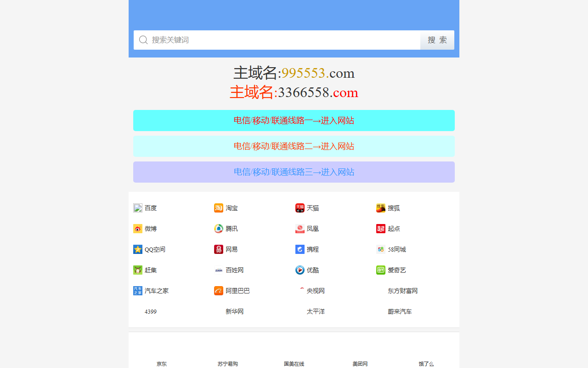Click the 微博 eye logo icon
The image size is (588, 368).
138,229
